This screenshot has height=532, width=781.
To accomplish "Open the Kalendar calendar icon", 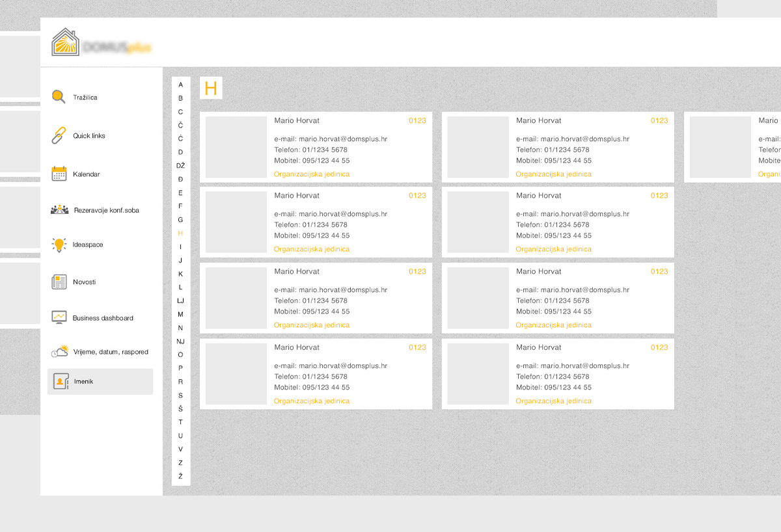I will (x=59, y=174).
